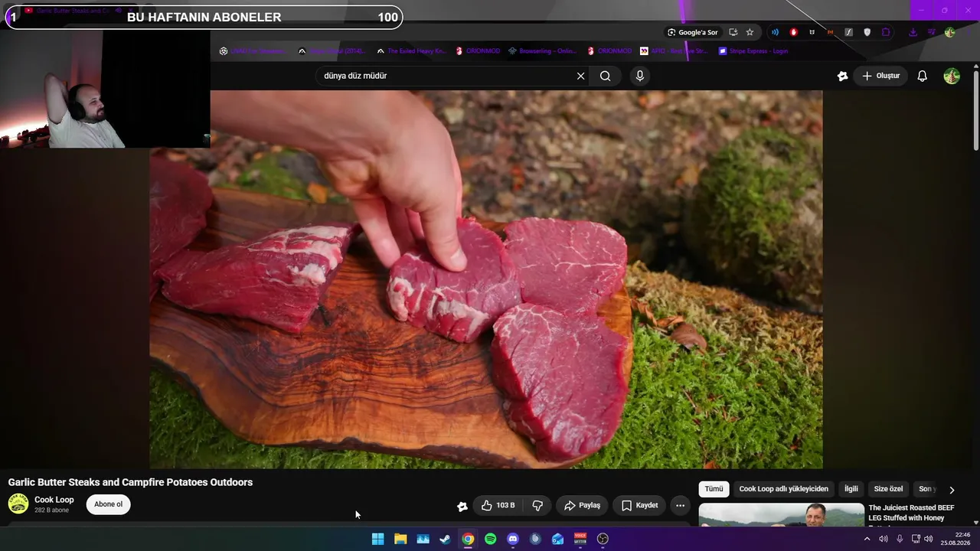This screenshot has height=551, width=980.
Task: Open the Voicemeeter taskbar icon
Action: tap(580, 539)
